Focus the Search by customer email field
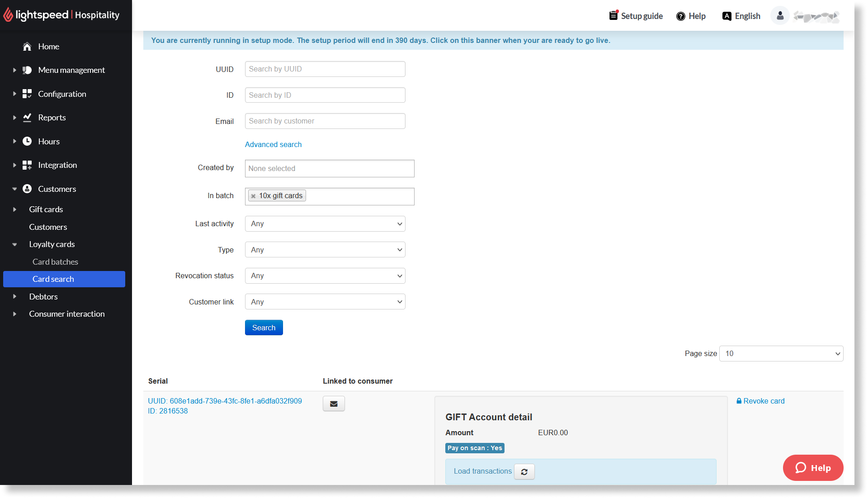 (x=325, y=121)
